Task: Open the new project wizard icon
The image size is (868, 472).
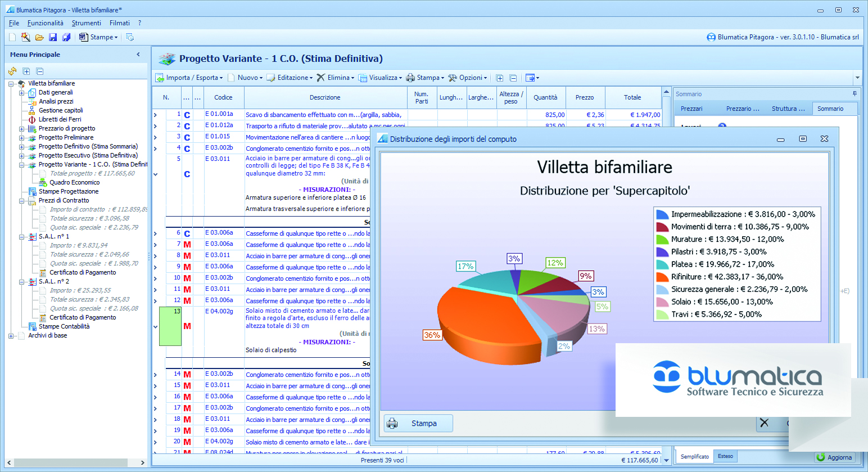Action: coord(26,37)
